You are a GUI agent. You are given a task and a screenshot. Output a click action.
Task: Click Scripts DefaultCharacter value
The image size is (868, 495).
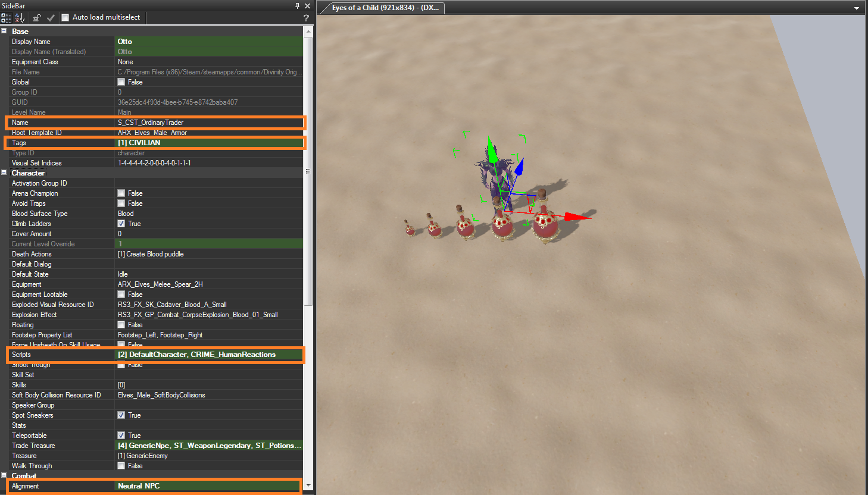pos(209,355)
